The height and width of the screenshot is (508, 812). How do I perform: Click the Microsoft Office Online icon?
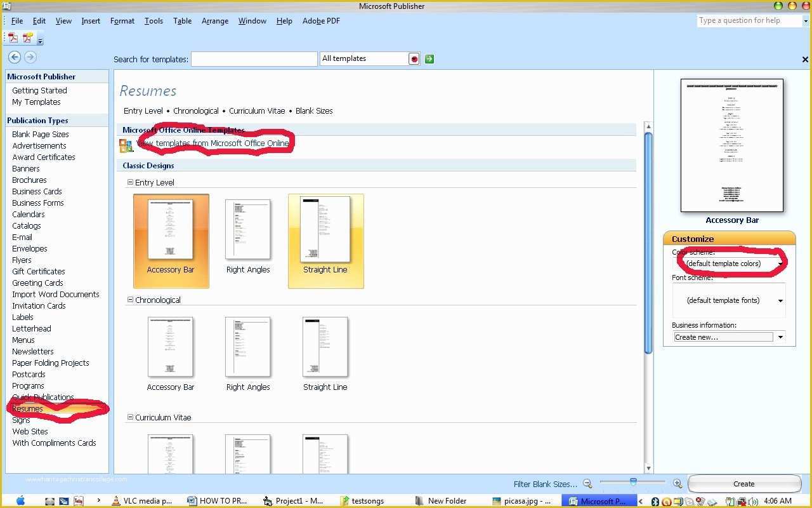pos(126,145)
